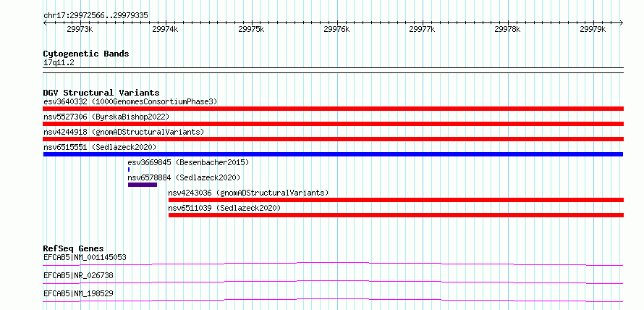Click the 29978k ruler tick label
Screen dimensions: 644x310
(x=507, y=29)
